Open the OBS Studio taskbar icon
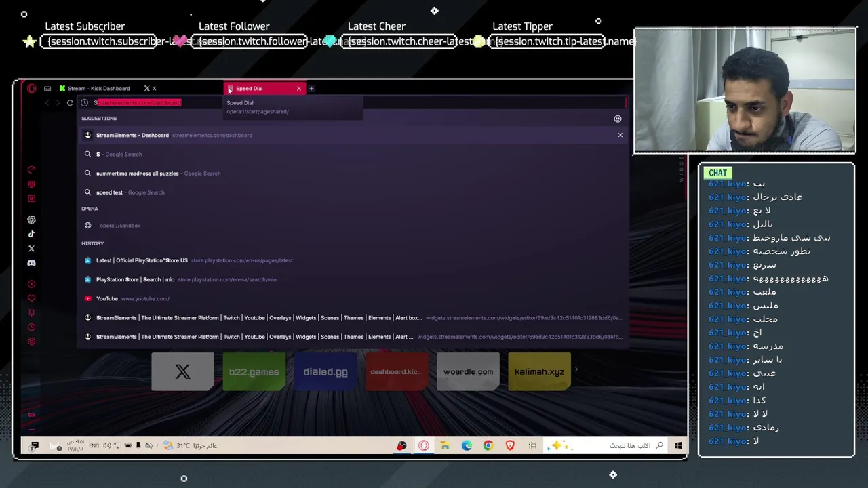 [402, 445]
